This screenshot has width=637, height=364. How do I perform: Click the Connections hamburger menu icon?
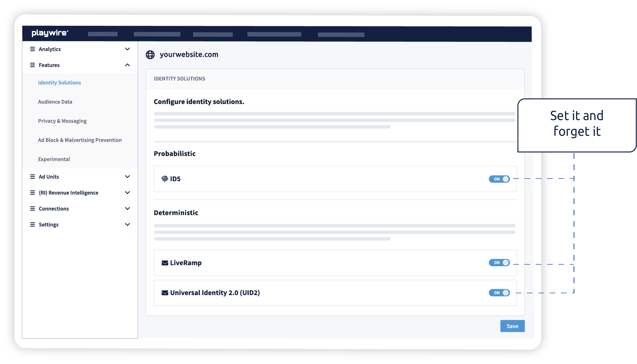click(x=31, y=208)
